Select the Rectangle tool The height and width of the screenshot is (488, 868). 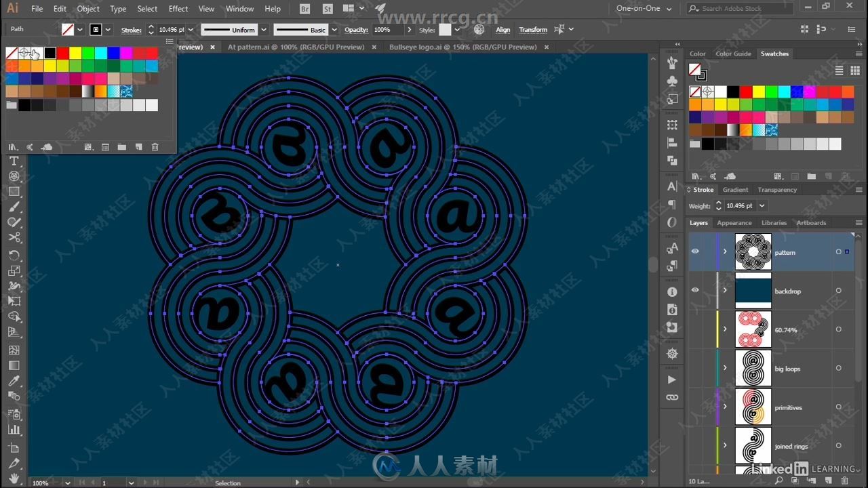coord(14,192)
